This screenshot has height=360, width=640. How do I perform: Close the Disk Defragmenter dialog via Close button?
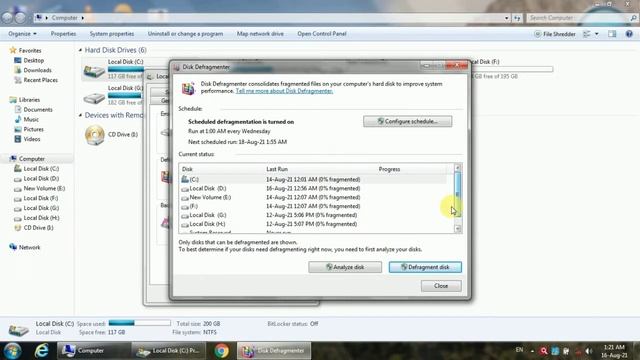tap(441, 286)
